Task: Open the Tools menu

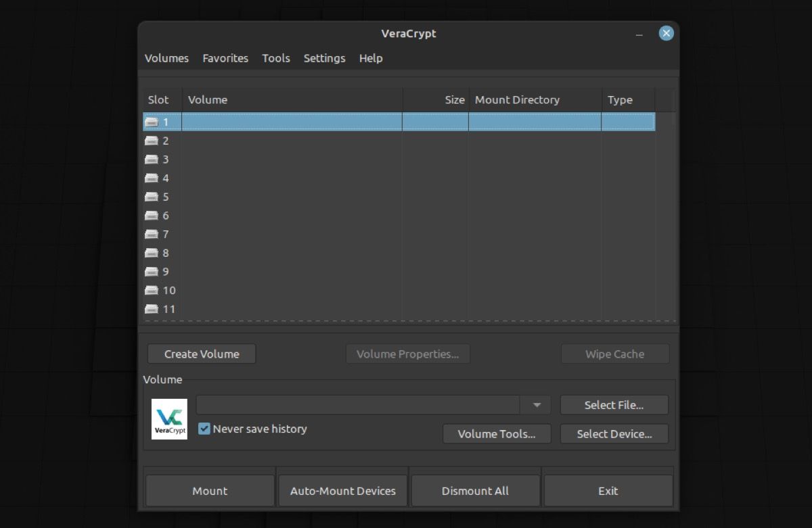Action: [x=275, y=58]
